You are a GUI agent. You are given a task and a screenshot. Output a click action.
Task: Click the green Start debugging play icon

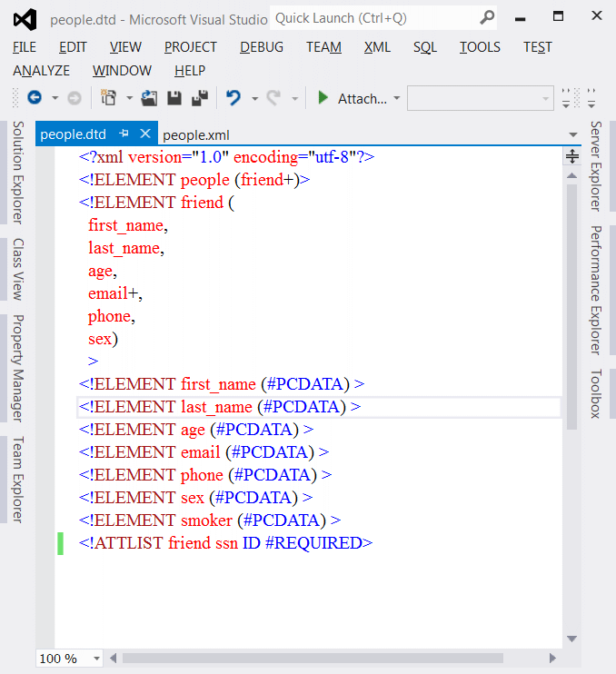pos(323,98)
